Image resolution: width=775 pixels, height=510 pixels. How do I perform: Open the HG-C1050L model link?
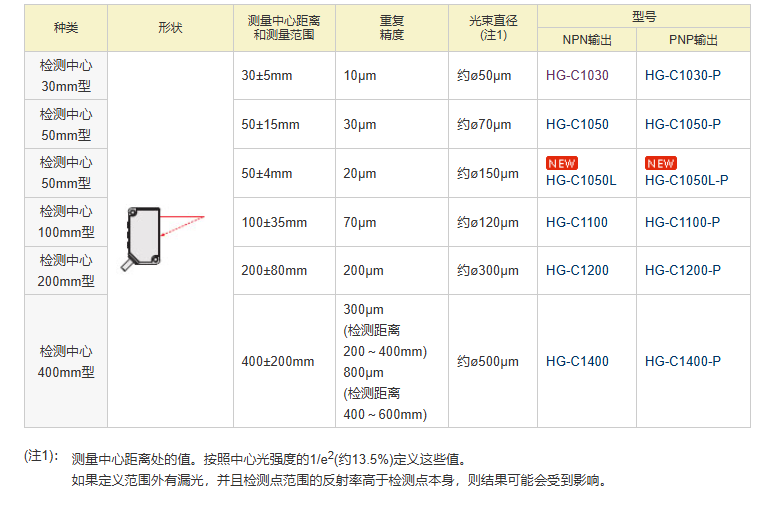[x=581, y=180]
